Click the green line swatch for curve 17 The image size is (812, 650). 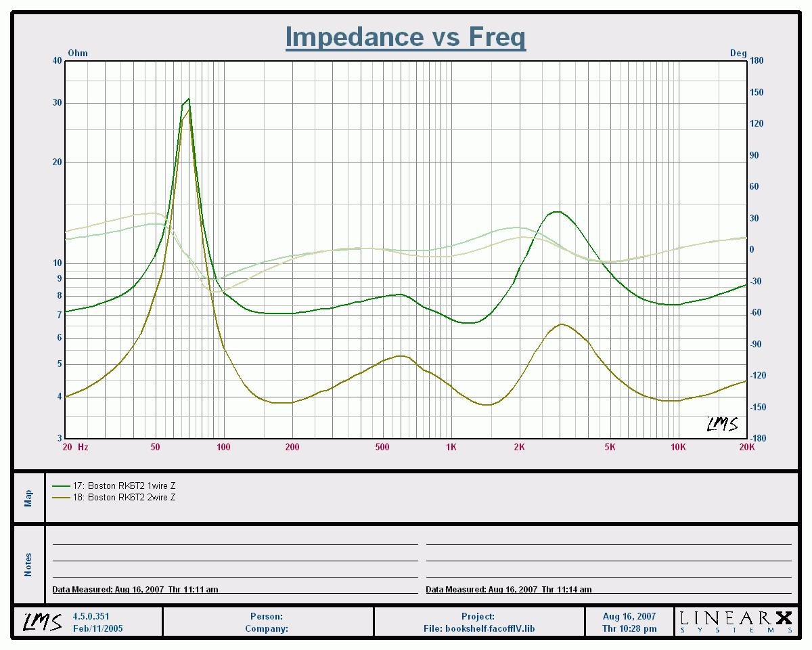61,486
